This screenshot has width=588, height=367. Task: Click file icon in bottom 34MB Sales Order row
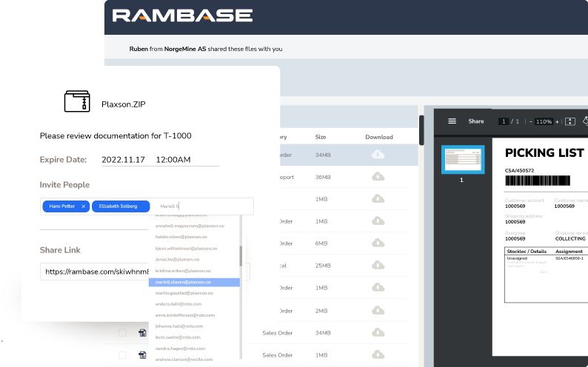[142, 332]
